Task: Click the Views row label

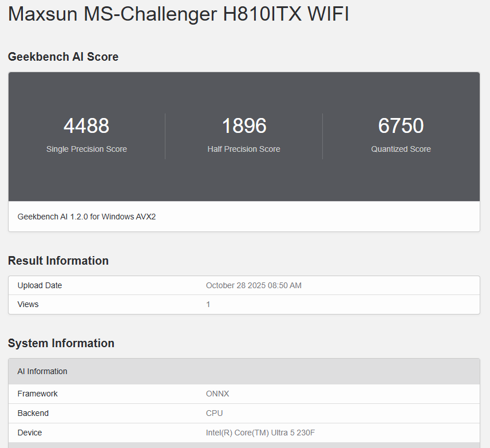Action: 28,304
